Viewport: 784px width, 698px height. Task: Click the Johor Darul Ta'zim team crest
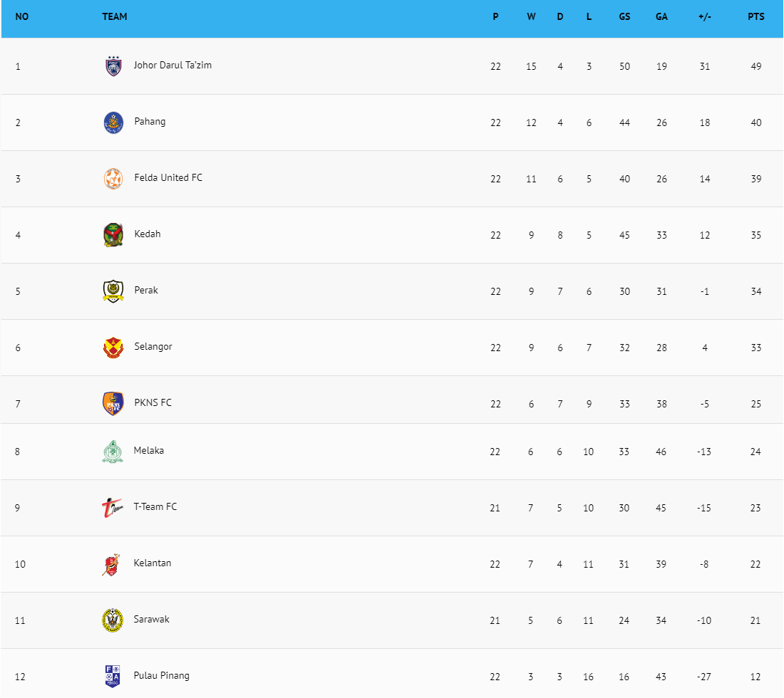point(113,66)
